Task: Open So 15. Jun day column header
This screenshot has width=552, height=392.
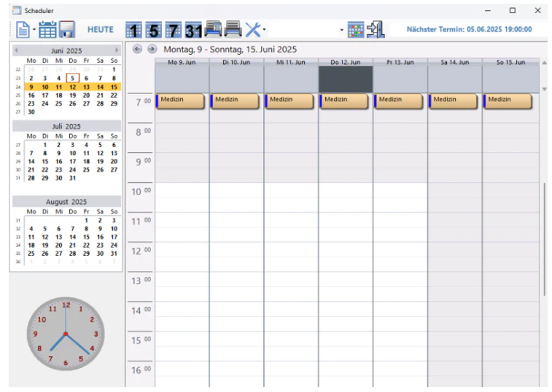Action: pos(511,62)
